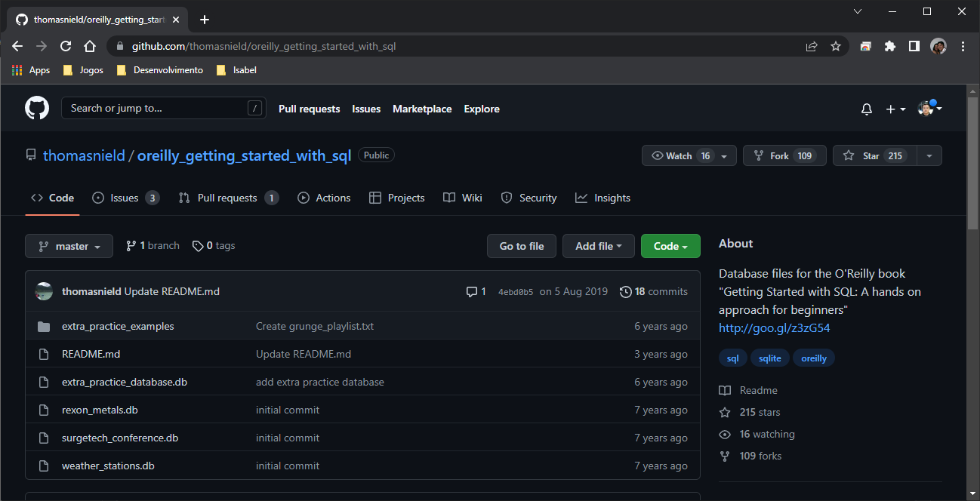Open the commit comment count icon
The image size is (980, 501).
coord(476,291)
